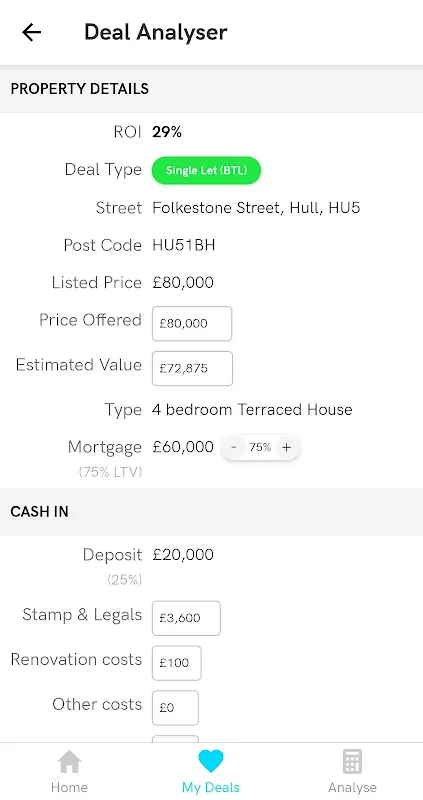Edit the Other costs field
Screen dimensions: 423x800
175,708
